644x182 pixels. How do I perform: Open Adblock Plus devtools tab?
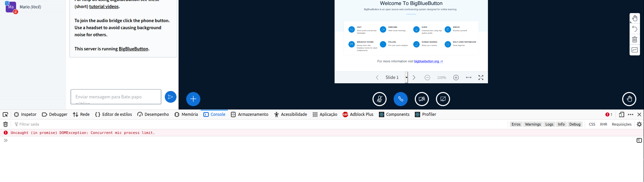click(x=358, y=115)
